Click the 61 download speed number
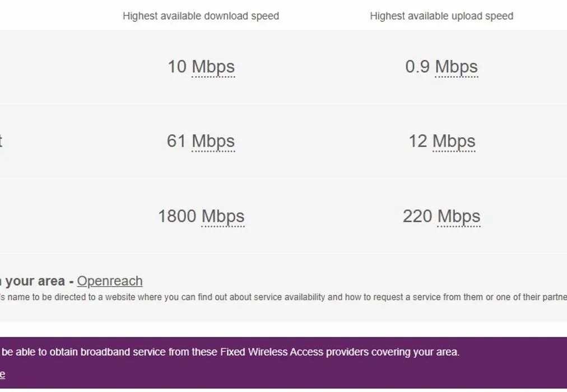The width and height of the screenshot is (567, 392). point(176,141)
